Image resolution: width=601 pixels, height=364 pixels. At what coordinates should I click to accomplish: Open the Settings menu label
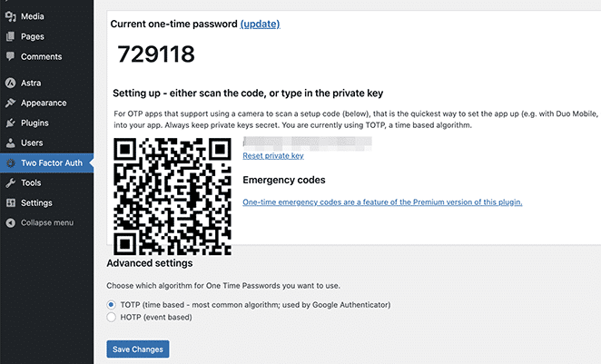point(36,202)
